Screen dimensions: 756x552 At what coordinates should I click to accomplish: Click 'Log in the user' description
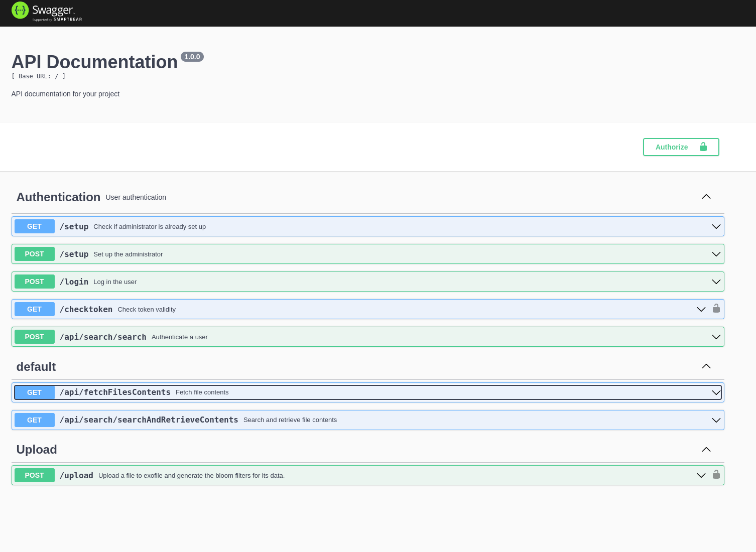115,282
